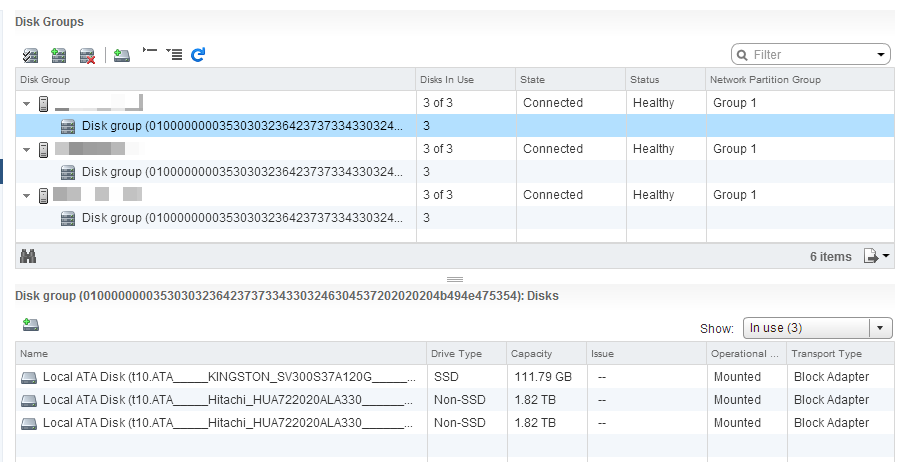The width and height of the screenshot is (909, 462).
Task: Click add disk icon above Disks table
Action: [30, 324]
